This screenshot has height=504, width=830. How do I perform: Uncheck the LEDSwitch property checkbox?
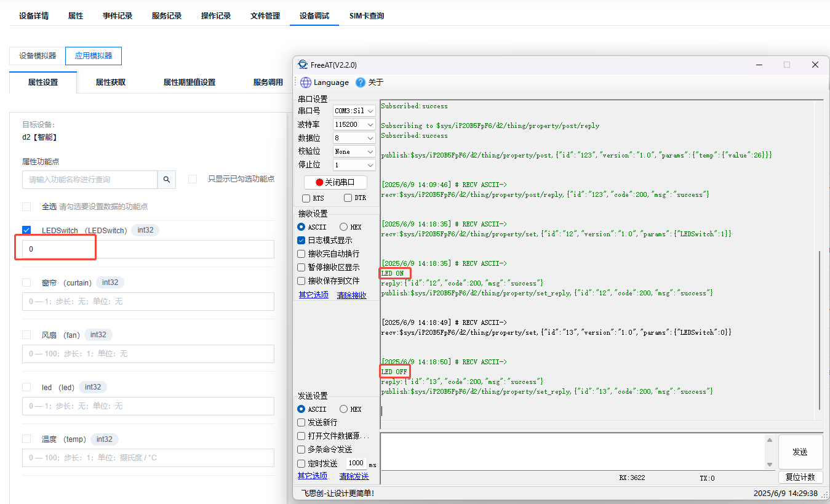click(26, 230)
